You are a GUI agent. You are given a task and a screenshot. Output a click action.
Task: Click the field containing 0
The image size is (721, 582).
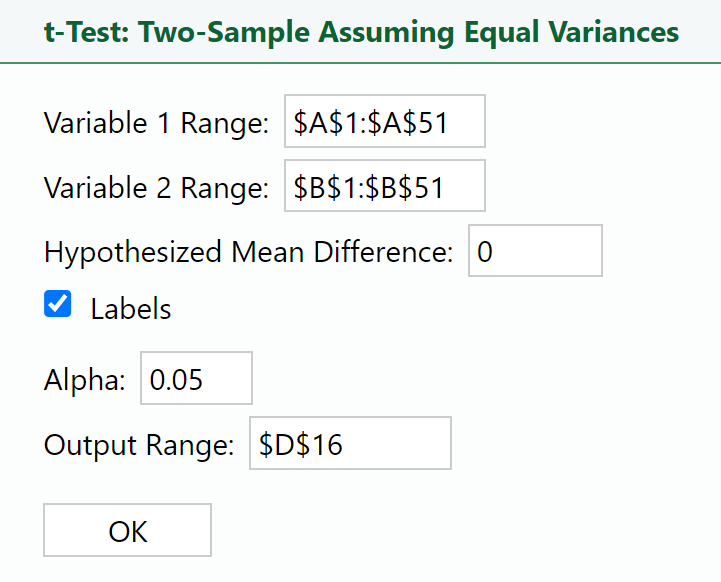point(535,251)
